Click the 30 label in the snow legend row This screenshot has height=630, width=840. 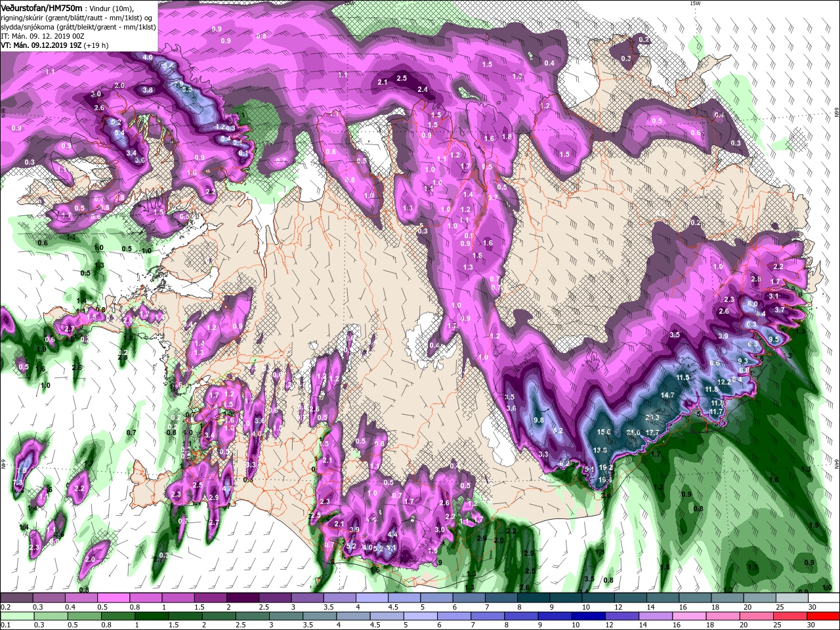pos(812,607)
